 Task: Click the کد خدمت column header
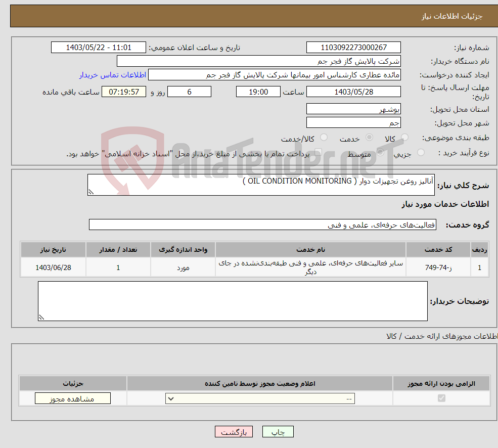pos(438,250)
